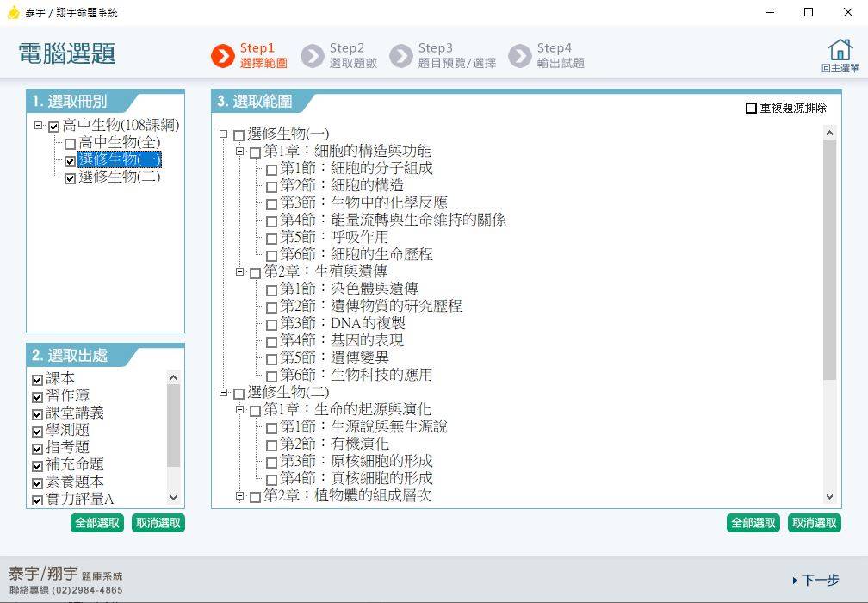
Task: Check 第3節：DNA的複製 checkbox
Action: (x=271, y=325)
